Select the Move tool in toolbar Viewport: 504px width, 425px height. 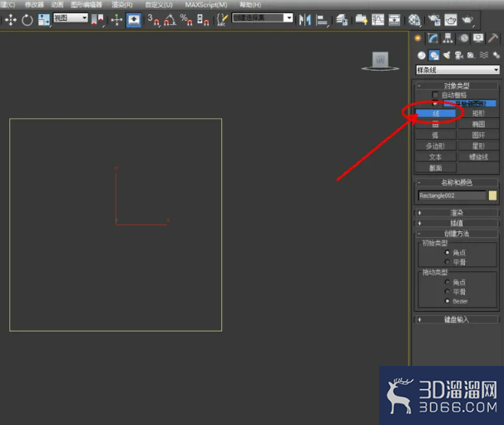point(11,20)
